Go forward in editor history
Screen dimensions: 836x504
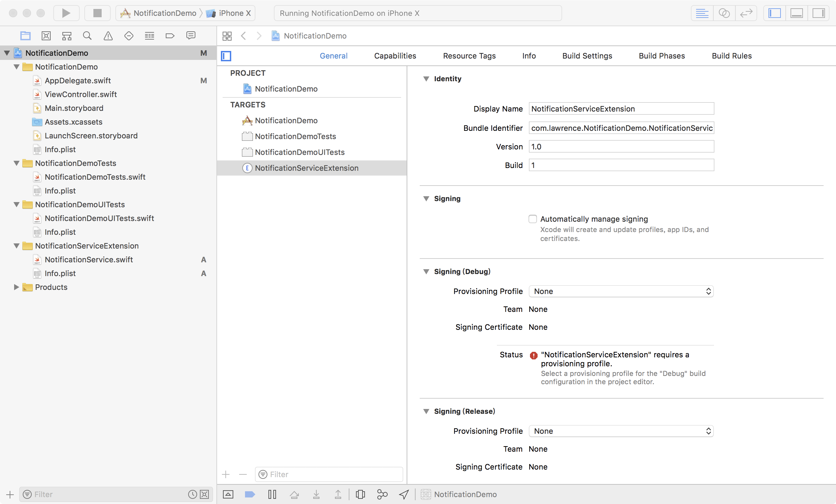pyautogui.click(x=259, y=36)
